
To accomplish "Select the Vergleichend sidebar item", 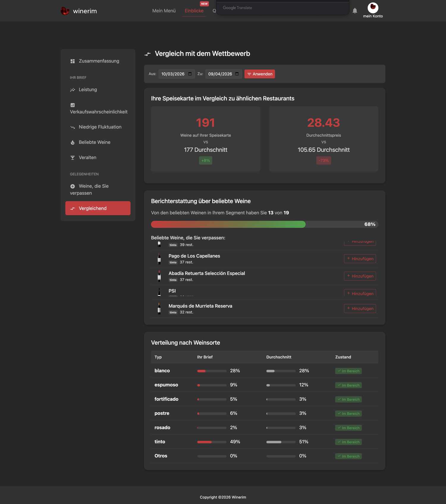I will pyautogui.click(x=98, y=208).
